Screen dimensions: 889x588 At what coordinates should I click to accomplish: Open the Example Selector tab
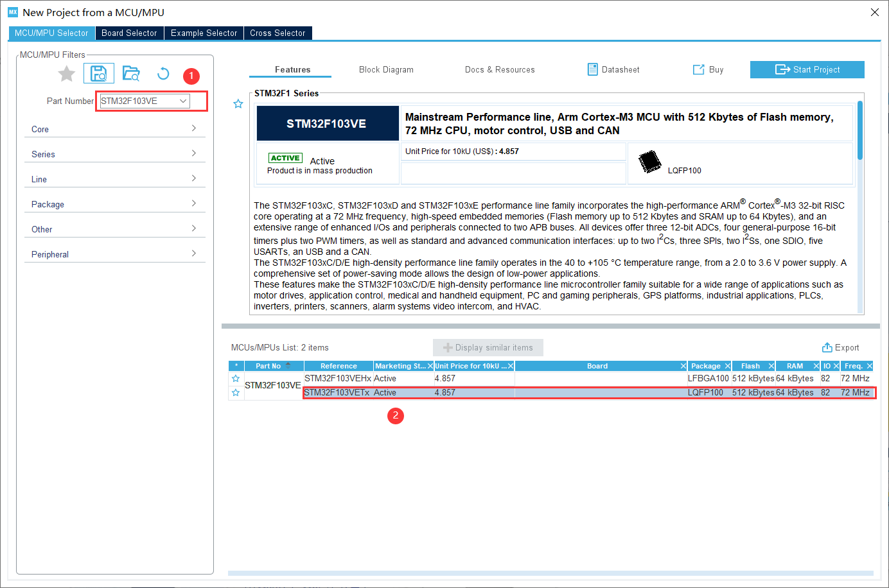(204, 33)
